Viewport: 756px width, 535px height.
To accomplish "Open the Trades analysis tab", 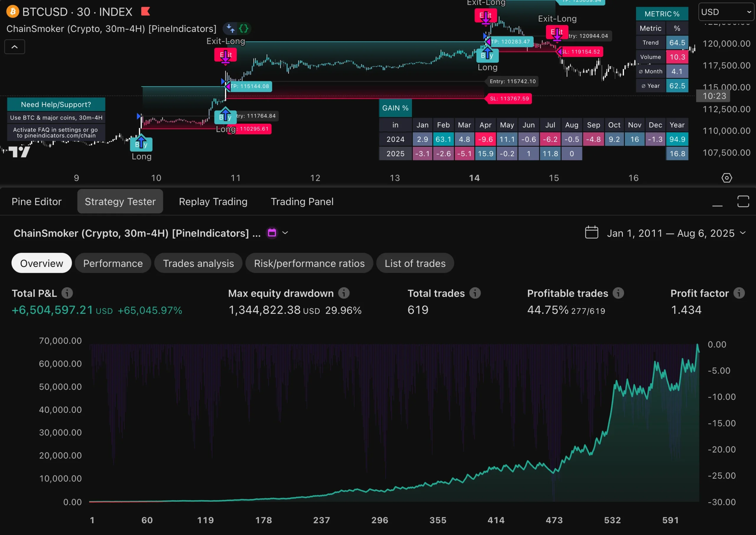I will (198, 263).
